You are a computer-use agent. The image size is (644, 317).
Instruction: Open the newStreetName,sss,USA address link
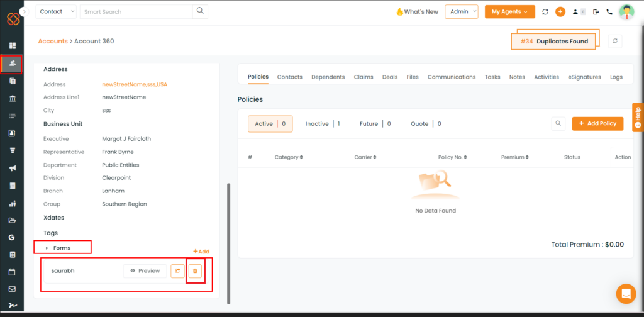[x=135, y=84]
